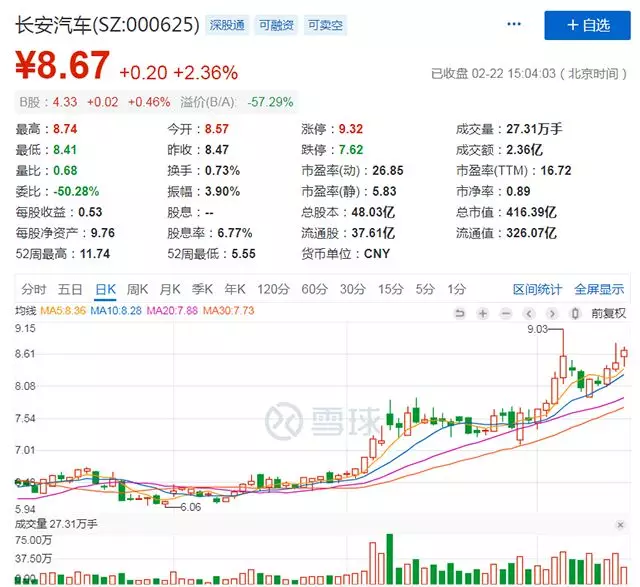
Task: Click the 深股通 tag
Action: pyautogui.click(x=227, y=25)
